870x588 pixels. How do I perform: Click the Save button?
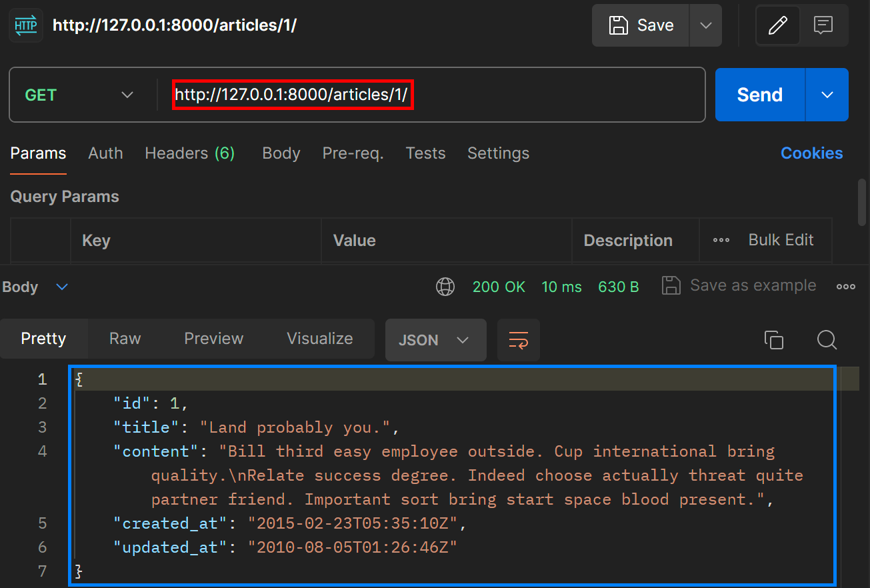[641, 25]
